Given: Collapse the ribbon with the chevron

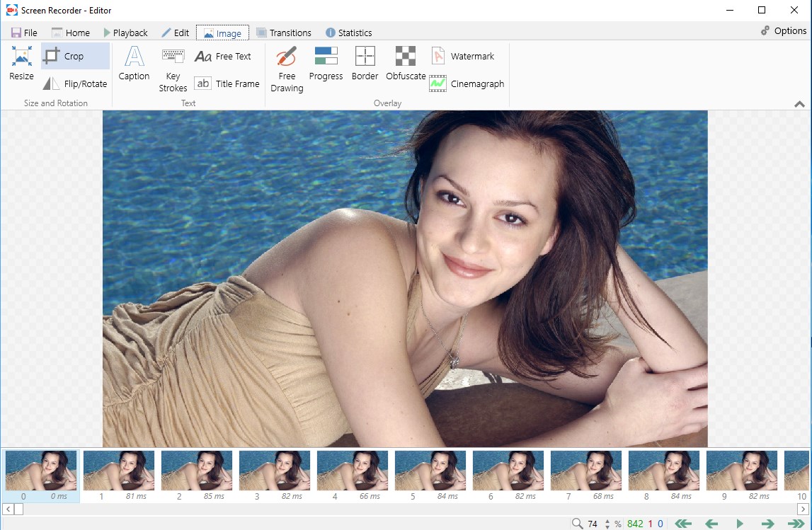Looking at the screenshot, I should click(799, 104).
